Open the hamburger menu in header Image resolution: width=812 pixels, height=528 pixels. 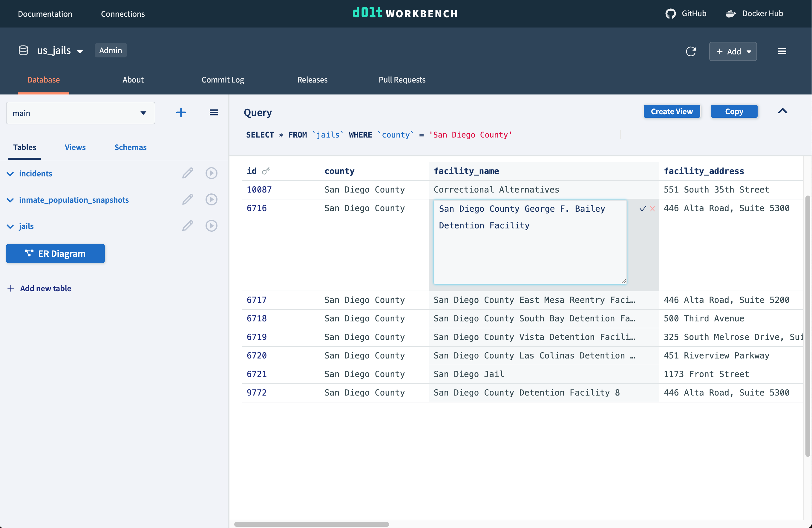(x=782, y=51)
